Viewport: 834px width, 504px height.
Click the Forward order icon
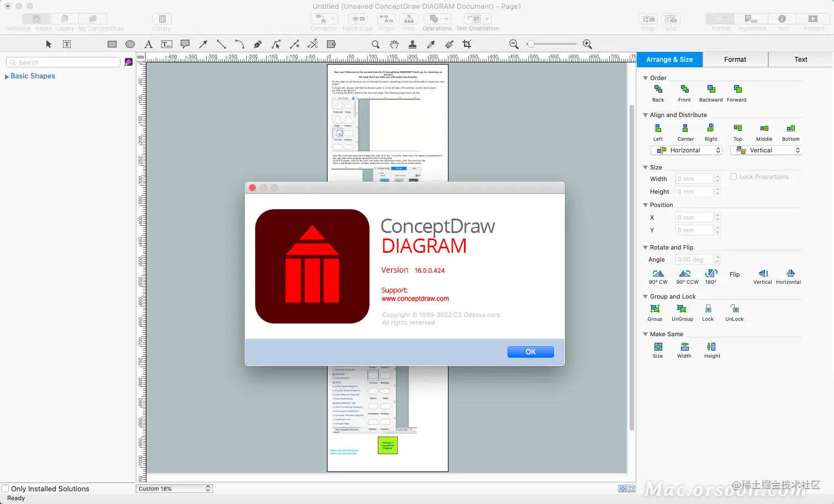point(738,89)
